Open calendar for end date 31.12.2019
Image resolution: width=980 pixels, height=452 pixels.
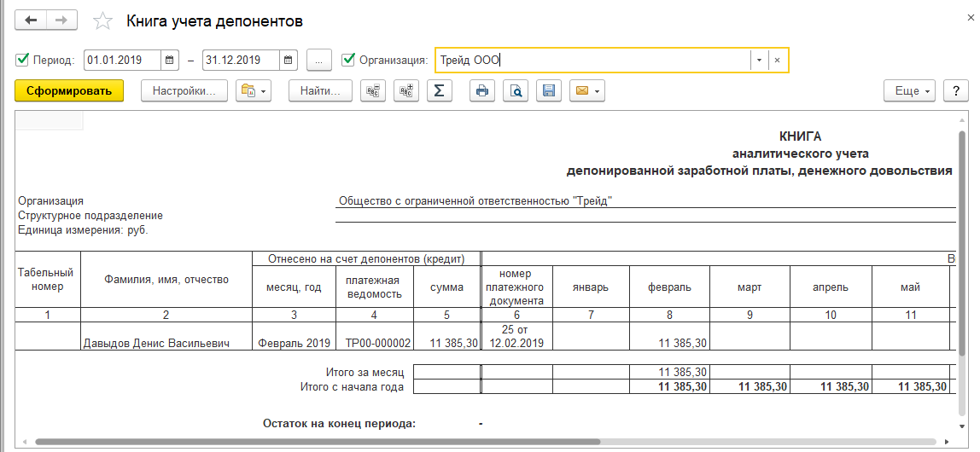[x=288, y=61]
